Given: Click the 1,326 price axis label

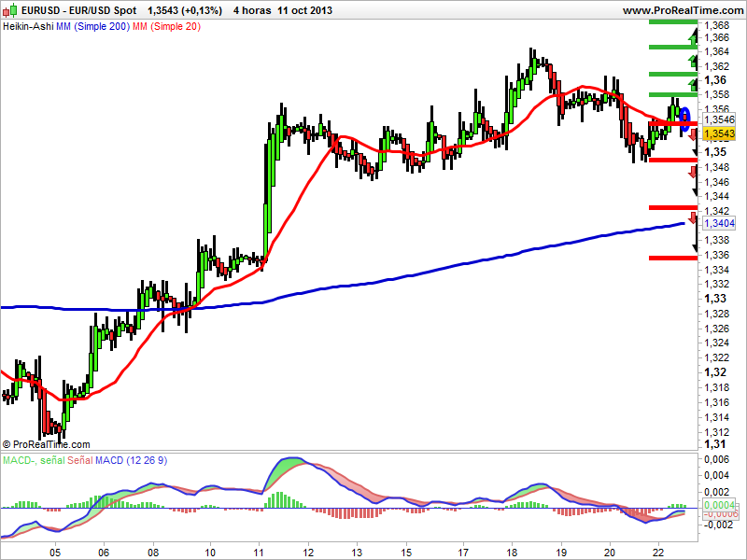Looking at the screenshot, I should click(x=717, y=329).
